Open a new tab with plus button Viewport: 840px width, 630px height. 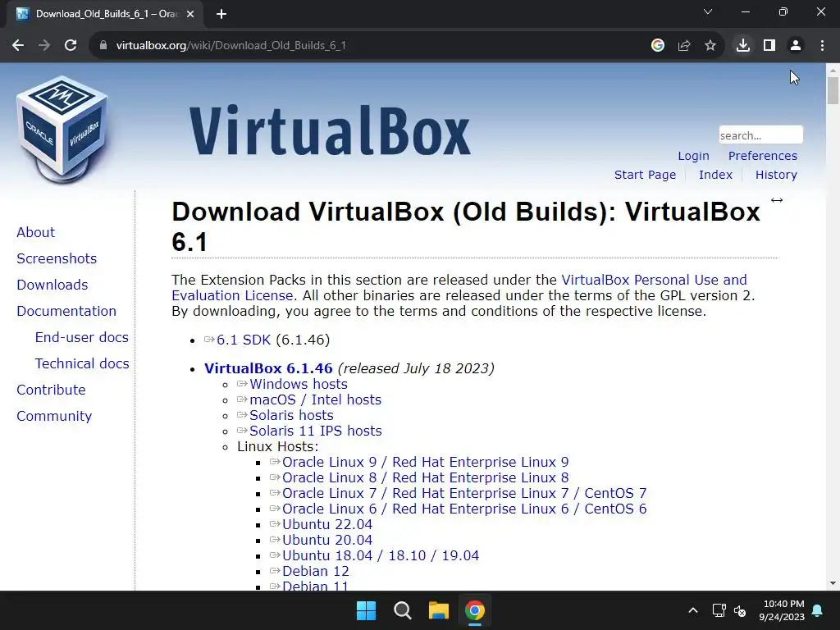click(221, 15)
